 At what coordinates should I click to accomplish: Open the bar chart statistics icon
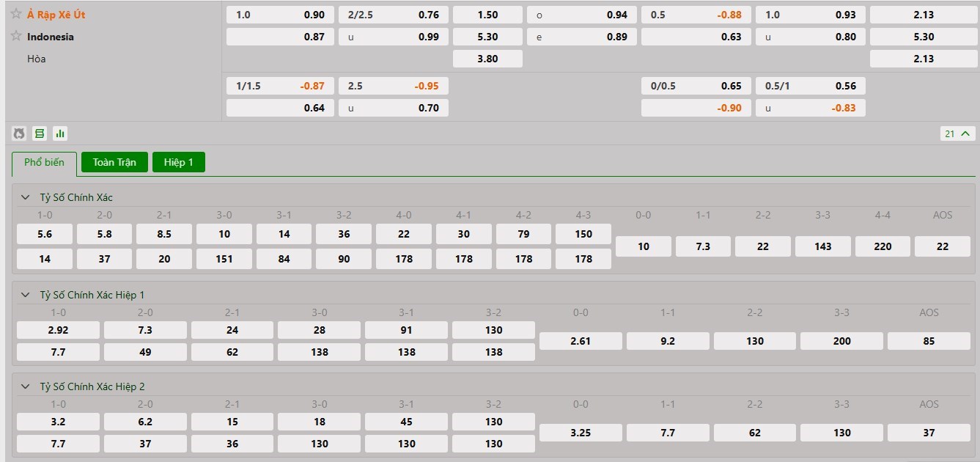[60, 133]
